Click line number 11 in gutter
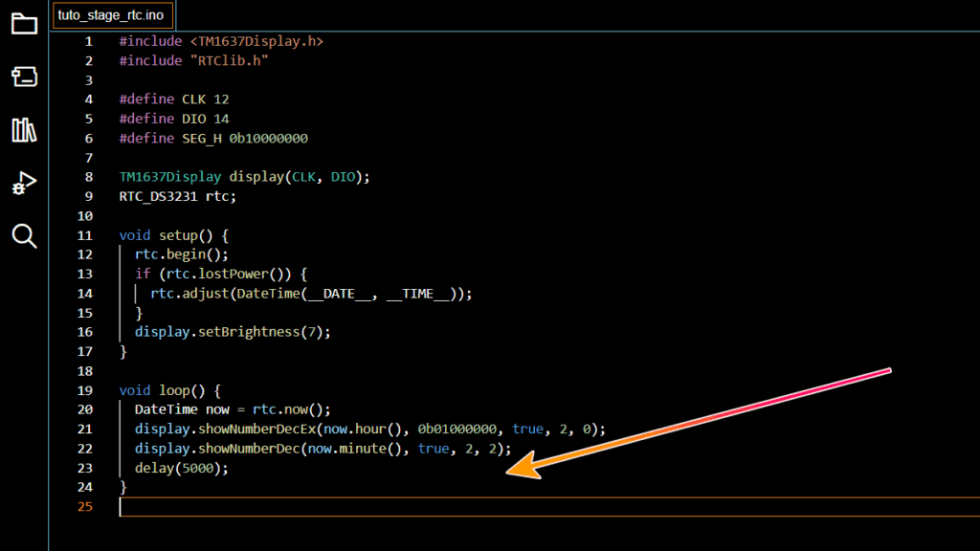This screenshot has width=980, height=551. [85, 235]
